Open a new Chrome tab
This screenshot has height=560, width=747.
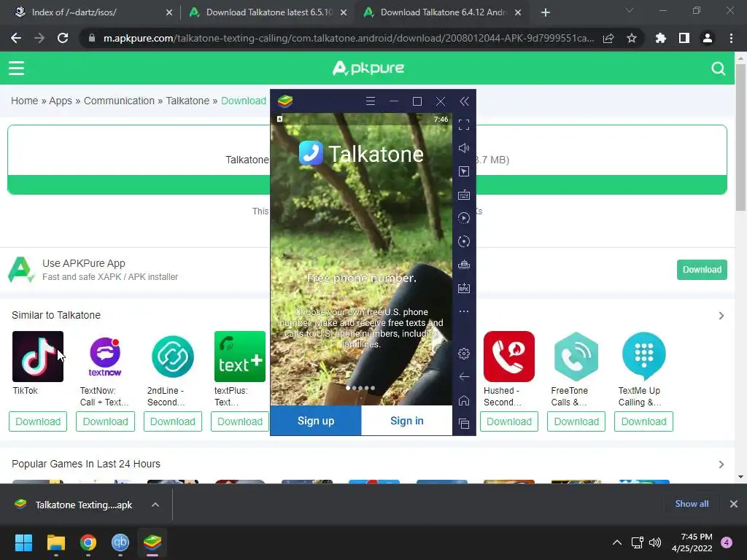point(546,12)
